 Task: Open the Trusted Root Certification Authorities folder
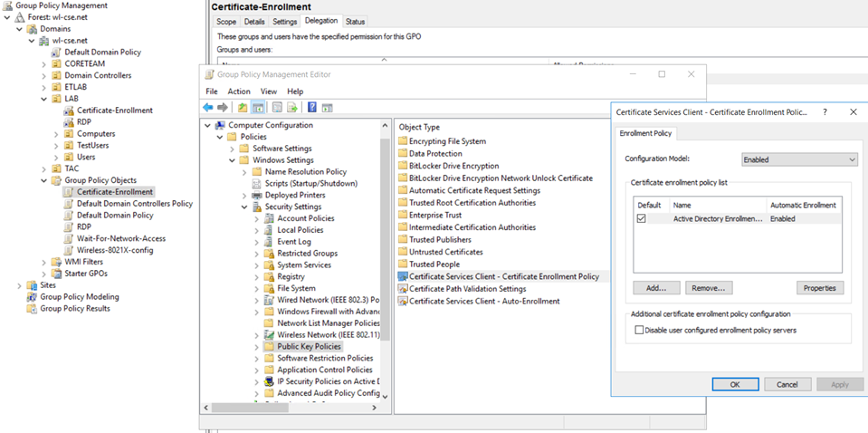(472, 203)
